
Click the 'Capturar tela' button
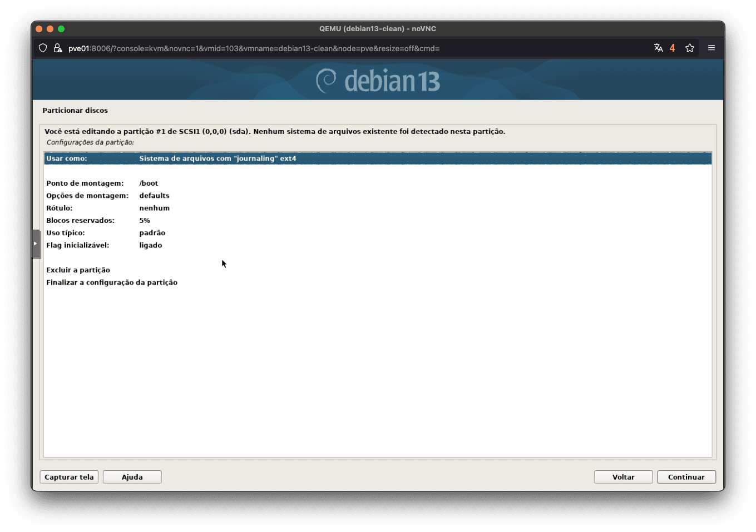(69, 477)
